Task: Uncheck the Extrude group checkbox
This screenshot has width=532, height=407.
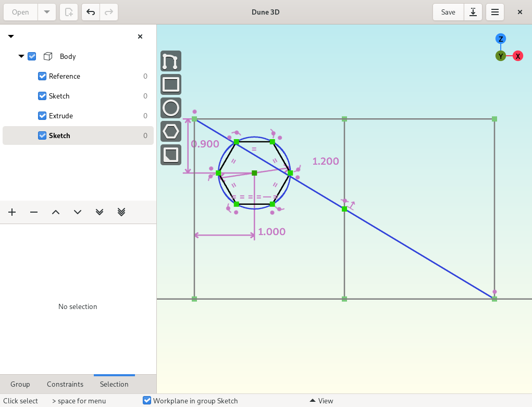Action: [x=42, y=116]
